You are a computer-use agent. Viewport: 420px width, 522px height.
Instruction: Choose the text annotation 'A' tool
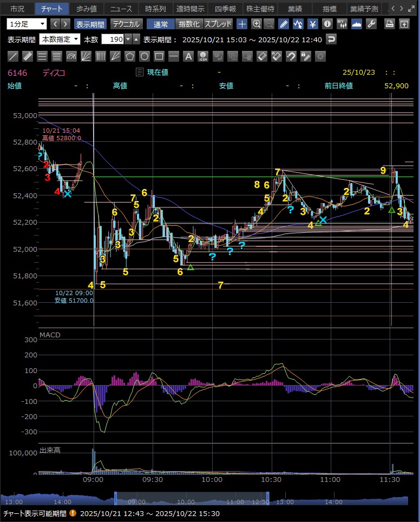(x=188, y=56)
